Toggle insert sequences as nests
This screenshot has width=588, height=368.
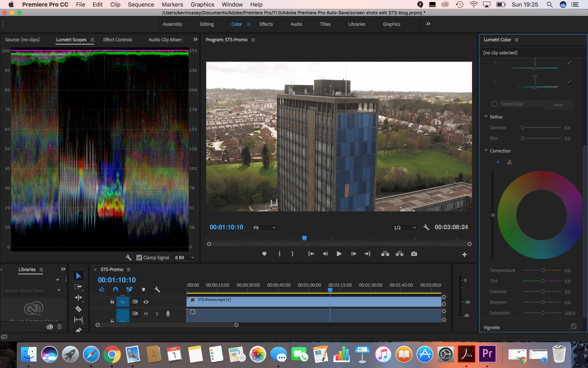click(102, 289)
